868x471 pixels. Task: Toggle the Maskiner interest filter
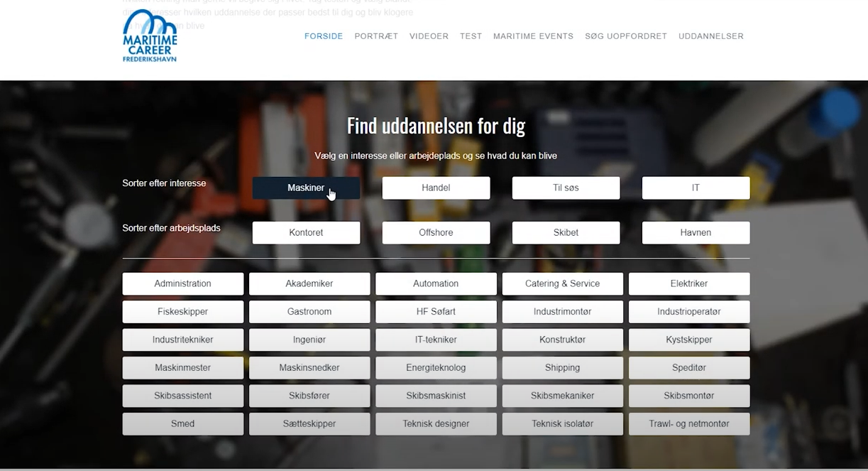[x=306, y=188]
